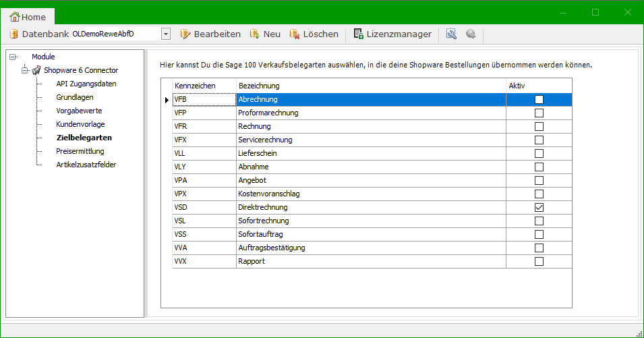Click the Datenbank database icon

[13, 34]
